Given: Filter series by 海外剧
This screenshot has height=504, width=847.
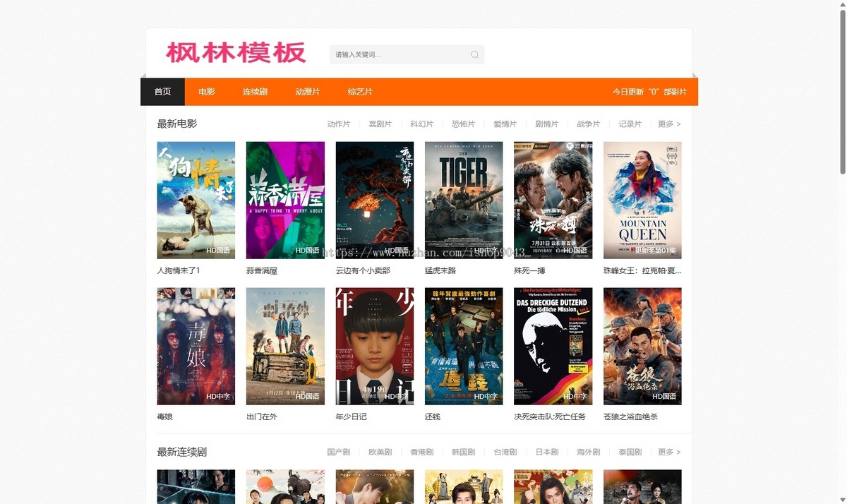Looking at the screenshot, I should [589, 452].
